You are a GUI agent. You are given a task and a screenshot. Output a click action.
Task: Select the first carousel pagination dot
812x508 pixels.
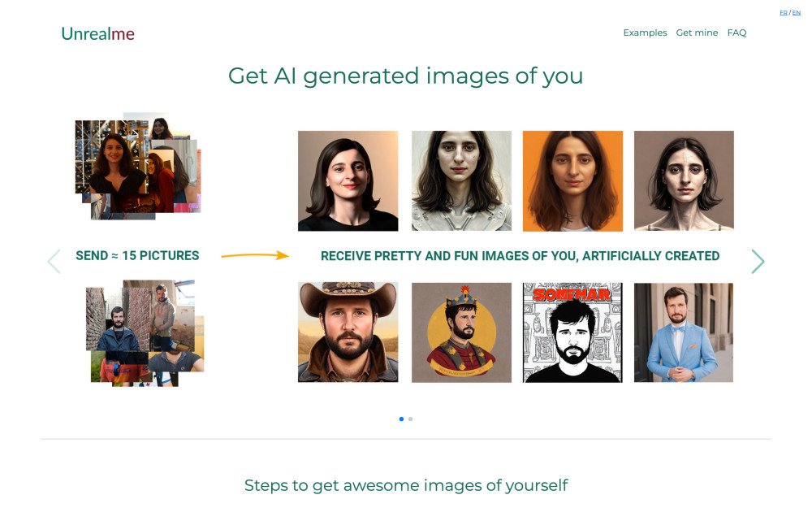(x=401, y=419)
